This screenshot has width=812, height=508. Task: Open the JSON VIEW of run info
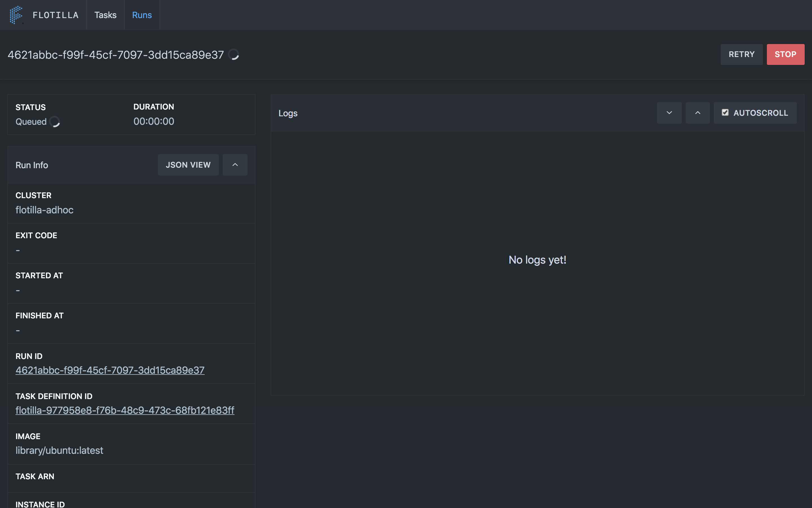coord(188,165)
